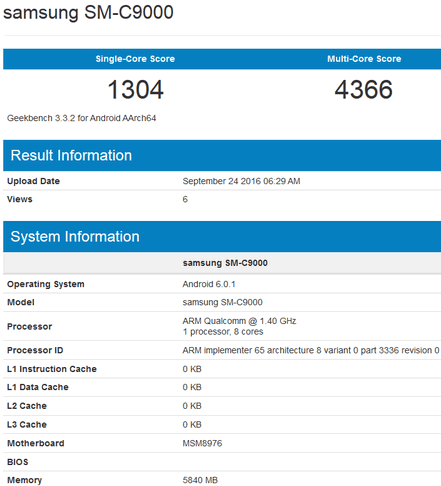The image size is (441, 486).
Task: Click the Views row label
Action: click(x=20, y=199)
